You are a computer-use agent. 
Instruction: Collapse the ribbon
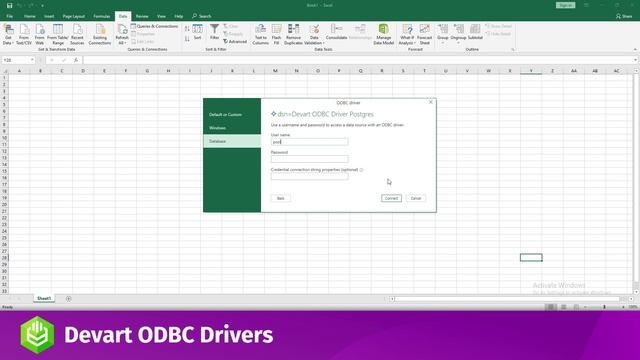[635, 49]
